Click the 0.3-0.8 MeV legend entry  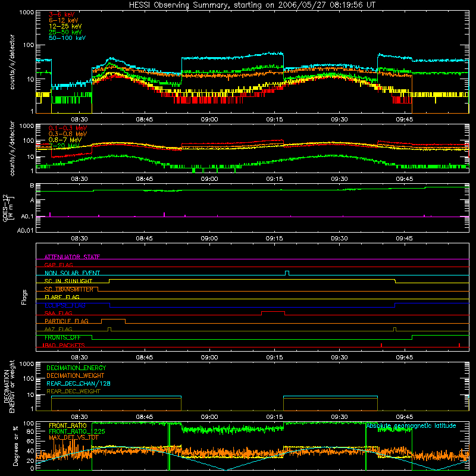coord(68,134)
